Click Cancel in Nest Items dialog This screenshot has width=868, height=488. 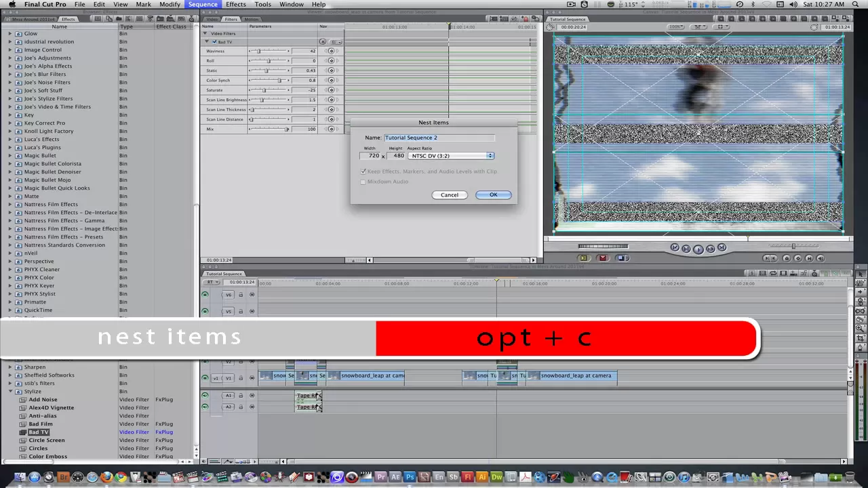450,195
